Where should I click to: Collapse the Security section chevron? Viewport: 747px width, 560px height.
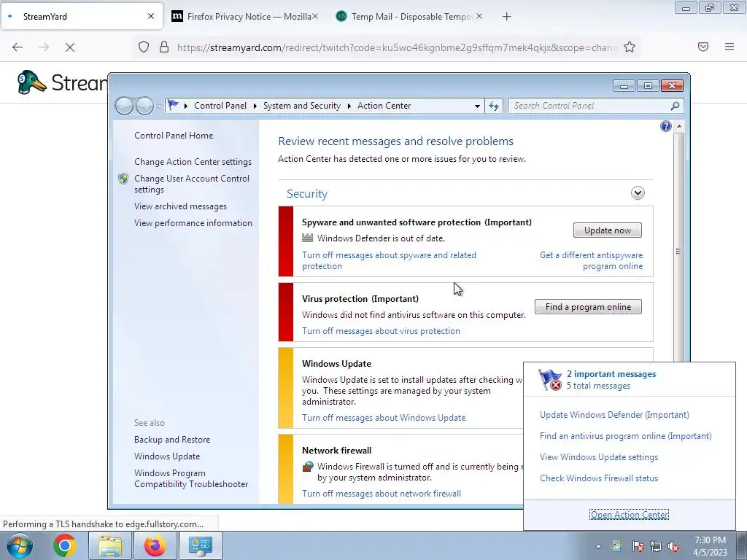coord(638,192)
